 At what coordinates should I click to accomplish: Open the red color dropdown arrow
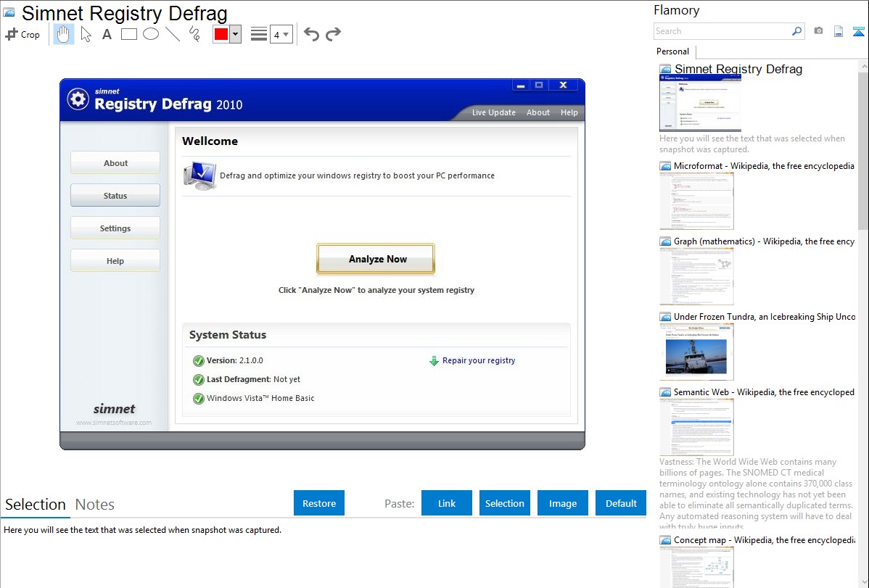coord(235,34)
